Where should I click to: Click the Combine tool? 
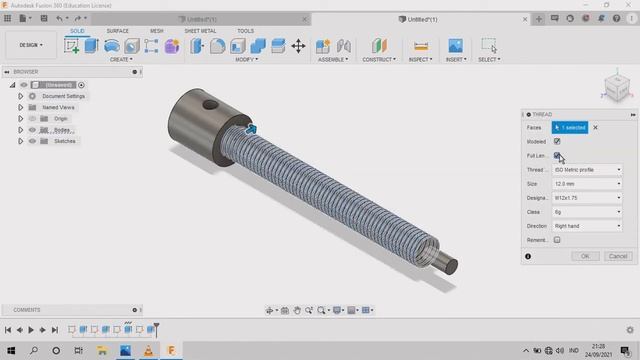(x=258, y=46)
